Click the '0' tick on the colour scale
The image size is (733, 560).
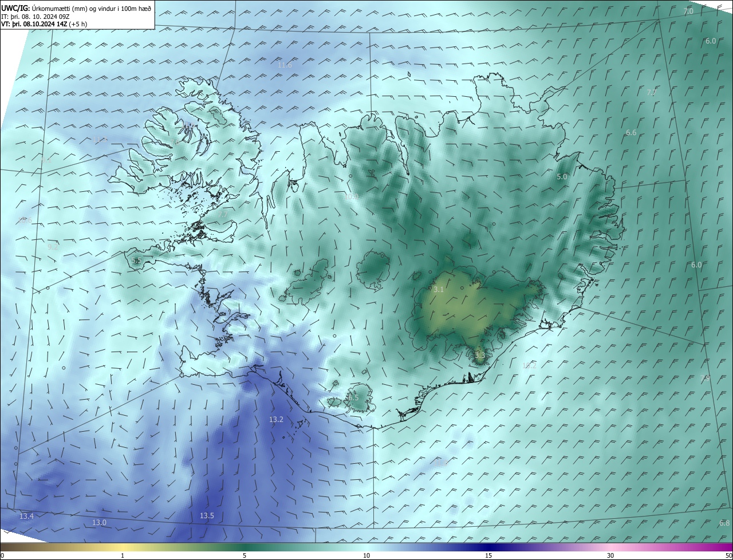[x=2, y=555]
